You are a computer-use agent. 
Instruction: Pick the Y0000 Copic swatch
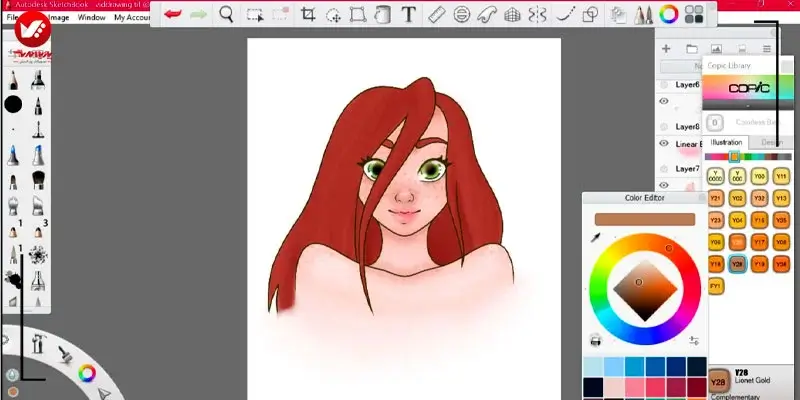click(x=715, y=177)
